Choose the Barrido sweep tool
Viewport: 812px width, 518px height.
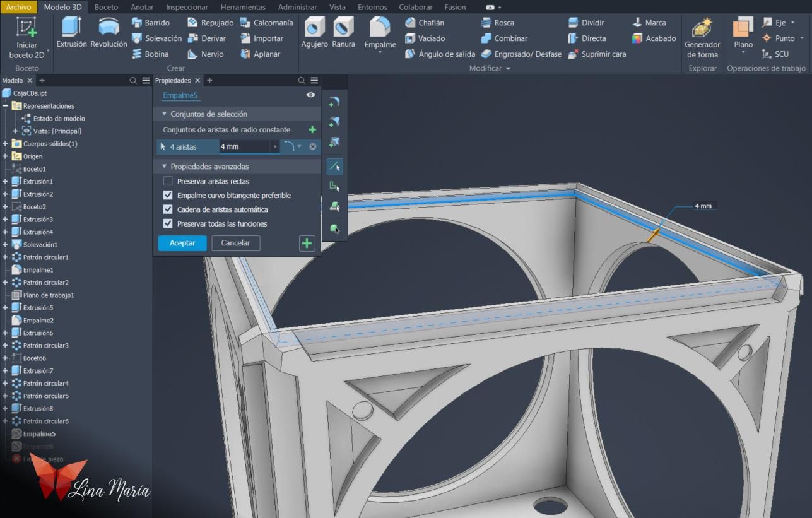click(x=150, y=23)
